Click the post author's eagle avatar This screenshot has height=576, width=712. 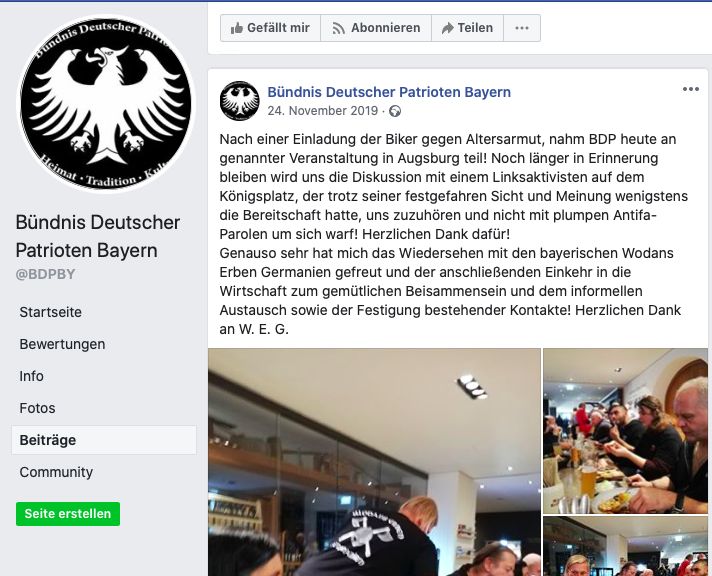pos(240,101)
